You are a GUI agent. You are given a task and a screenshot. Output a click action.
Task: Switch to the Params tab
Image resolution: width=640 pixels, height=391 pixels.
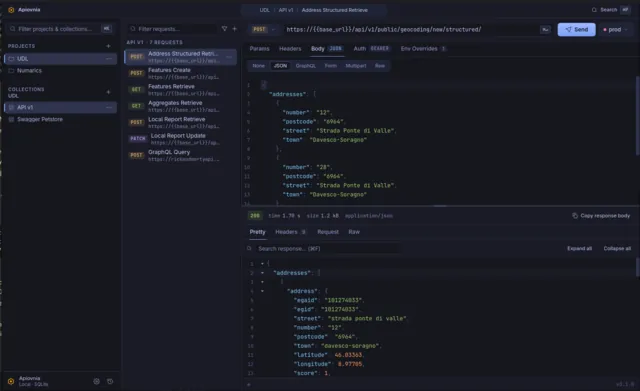click(x=260, y=49)
